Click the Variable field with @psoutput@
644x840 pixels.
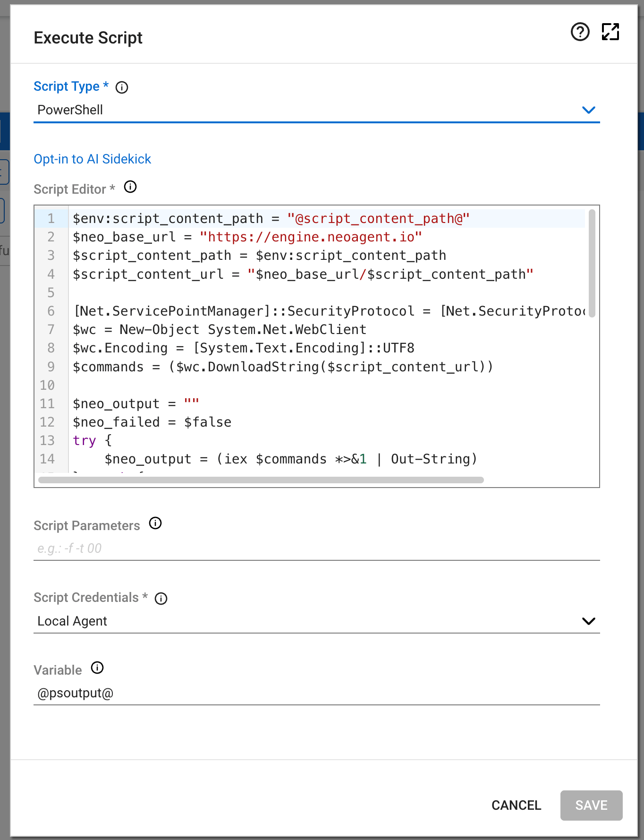[316, 693]
